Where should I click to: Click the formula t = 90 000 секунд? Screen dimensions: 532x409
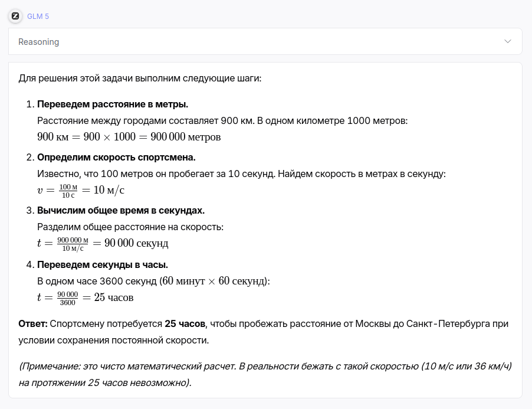103,243
